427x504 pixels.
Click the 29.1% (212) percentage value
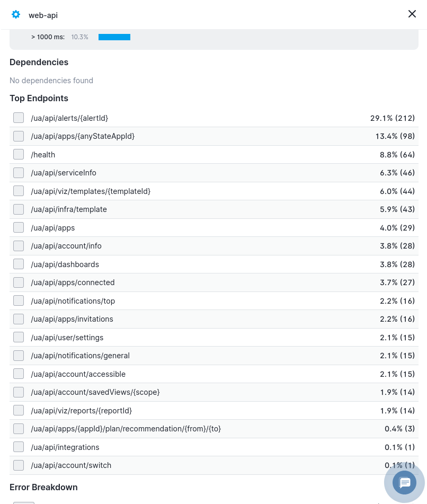393,118
